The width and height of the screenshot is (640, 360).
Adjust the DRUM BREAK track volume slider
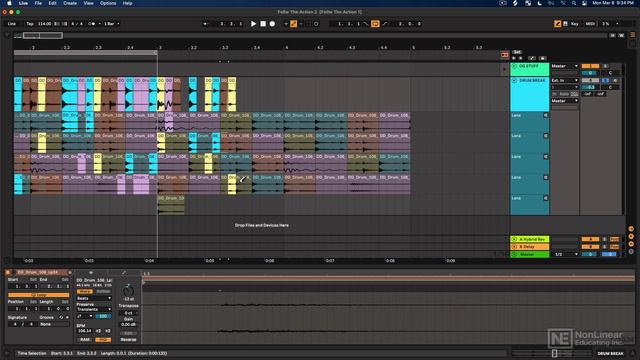pyautogui.click(x=590, y=87)
